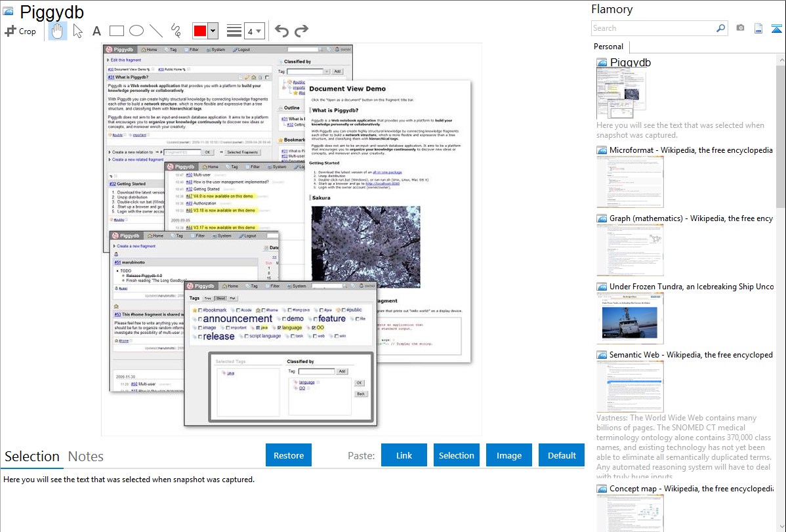Open the Selection tab
786x532 pixels.
32,457
